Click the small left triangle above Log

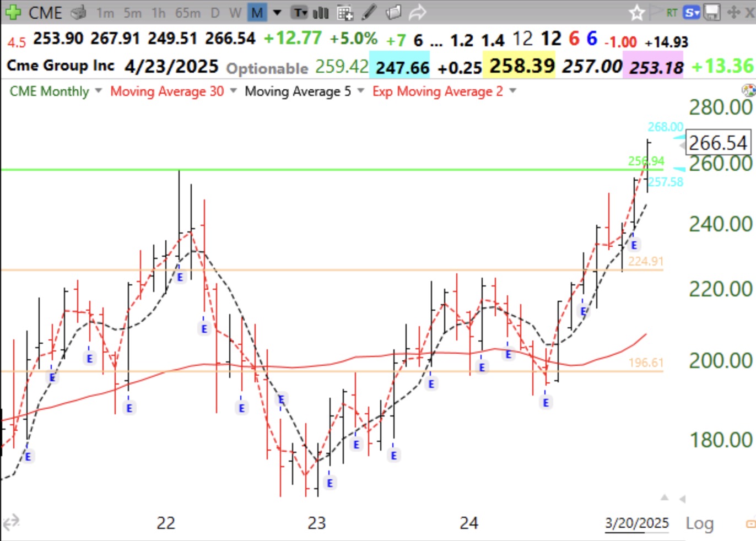682,499
